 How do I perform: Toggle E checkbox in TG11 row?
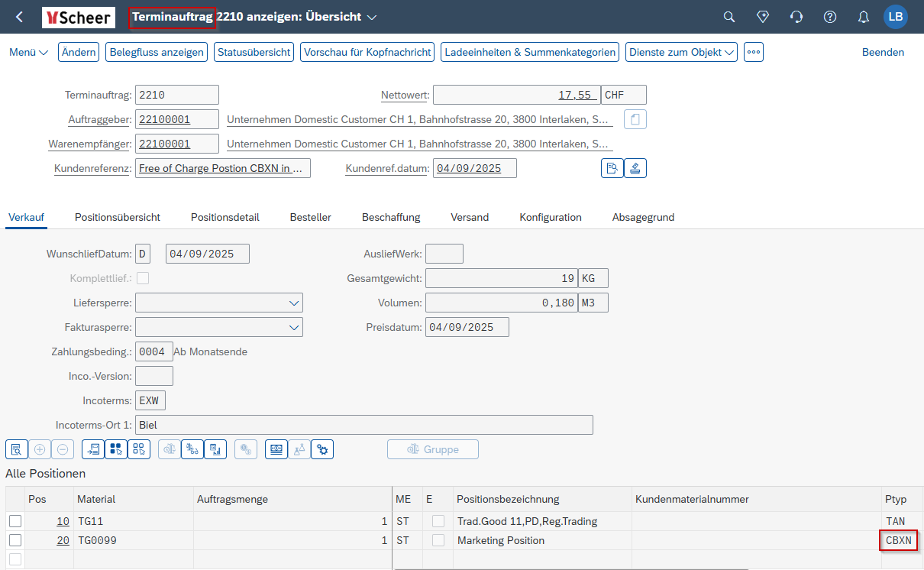[438, 521]
